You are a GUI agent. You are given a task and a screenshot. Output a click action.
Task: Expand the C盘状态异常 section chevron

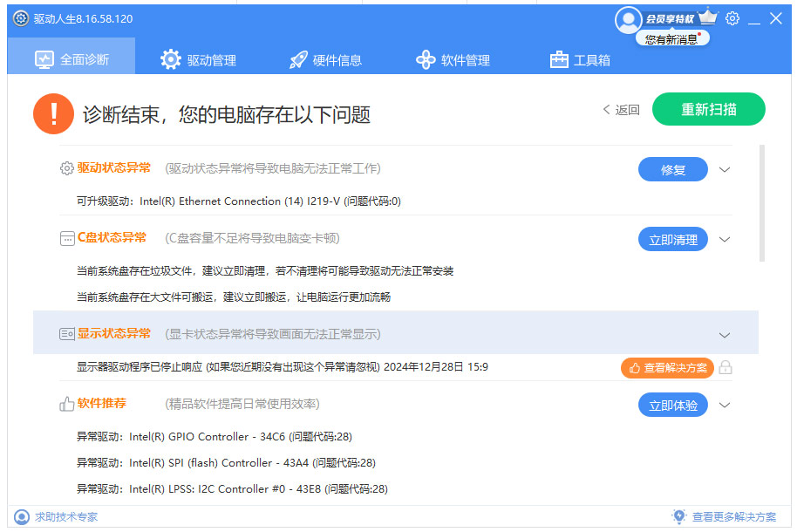[x=725, y=239]
